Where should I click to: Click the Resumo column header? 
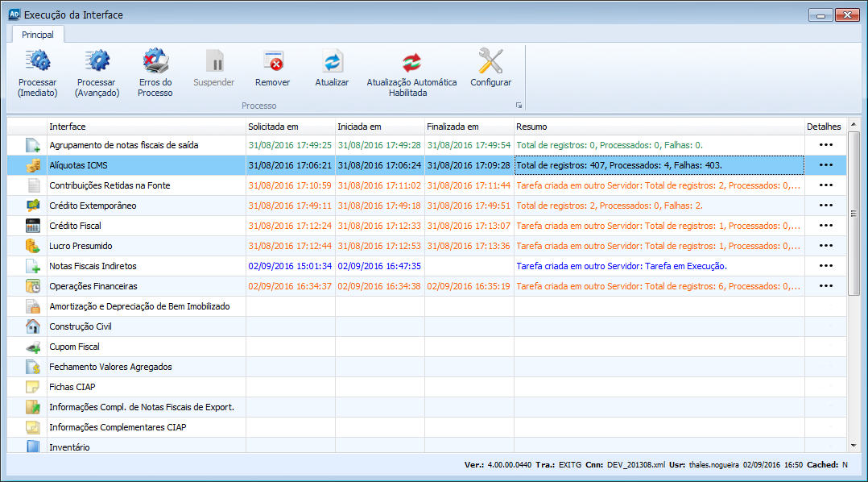659,127
